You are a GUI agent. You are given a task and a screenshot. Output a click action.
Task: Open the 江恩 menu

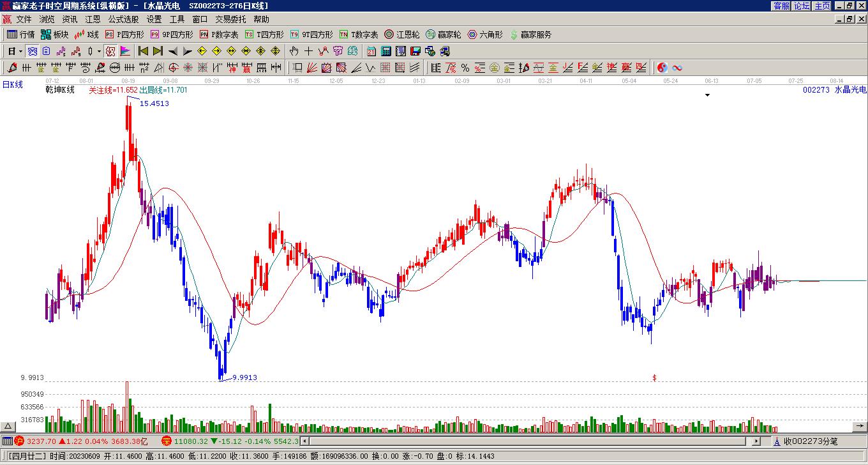coord(93,20)
